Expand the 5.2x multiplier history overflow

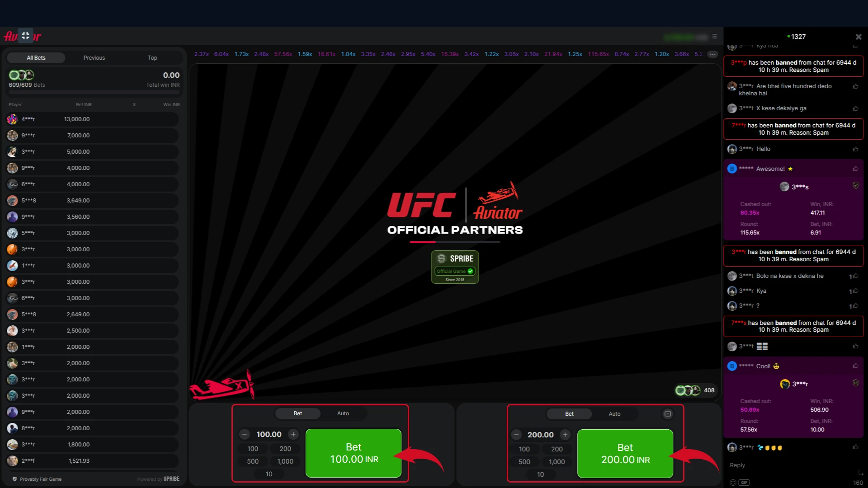[x=712, y=54]
